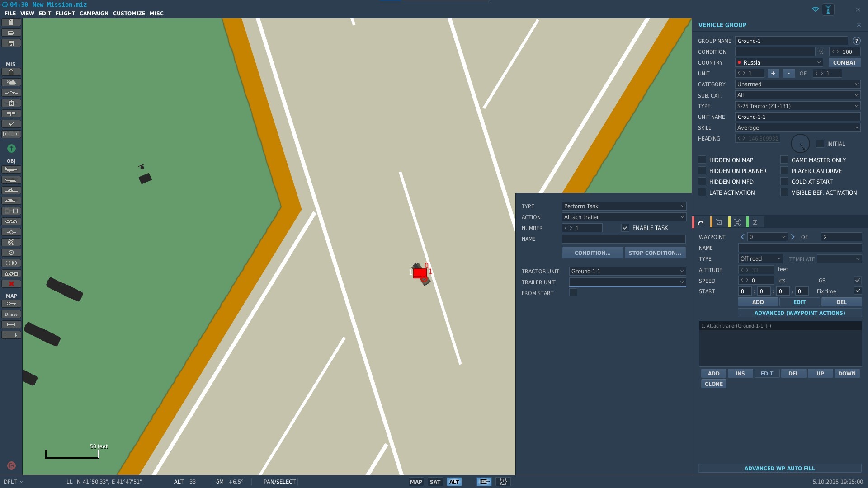The height and width of the screenshot is (488, 868).
Task: Open the CAMPAIGN menu
Action: pos(94,14)
